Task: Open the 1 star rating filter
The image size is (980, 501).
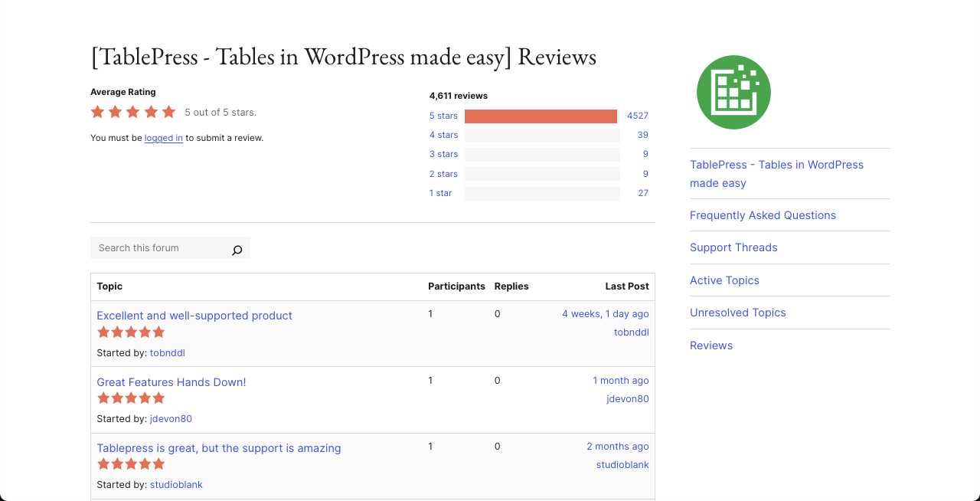Action: 440,193
